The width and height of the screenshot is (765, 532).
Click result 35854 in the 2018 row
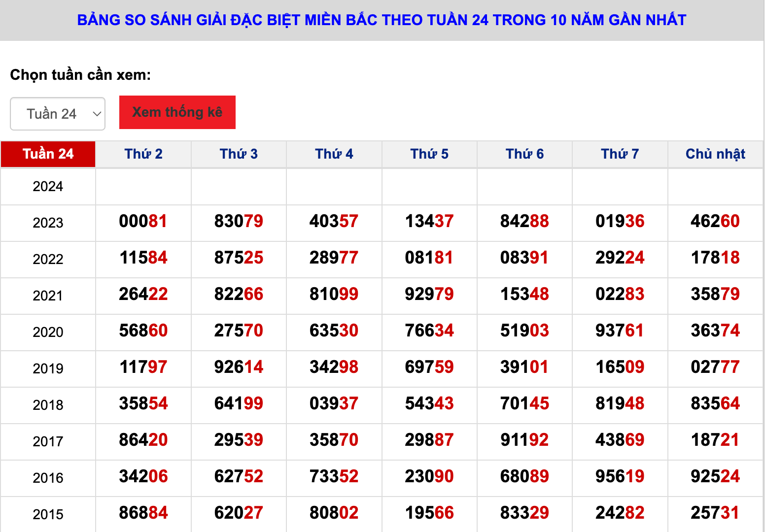coord(143,403)
